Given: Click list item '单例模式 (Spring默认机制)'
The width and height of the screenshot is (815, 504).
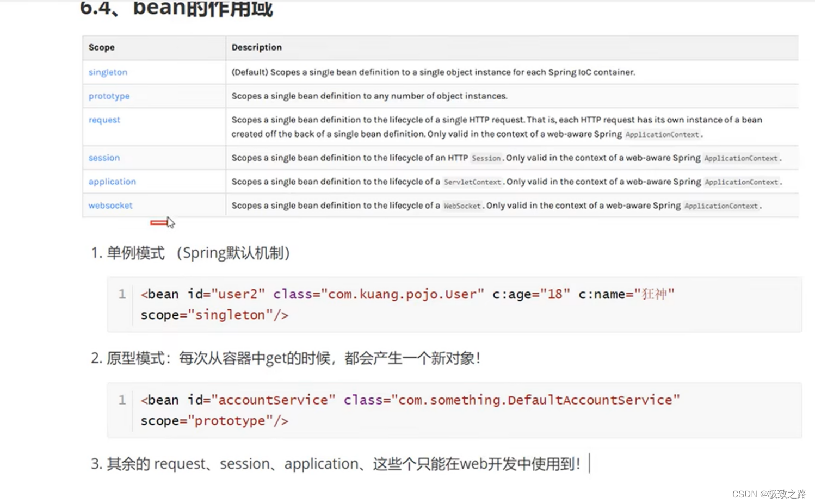Looking at the screenshot, I should tap(198, 253).
